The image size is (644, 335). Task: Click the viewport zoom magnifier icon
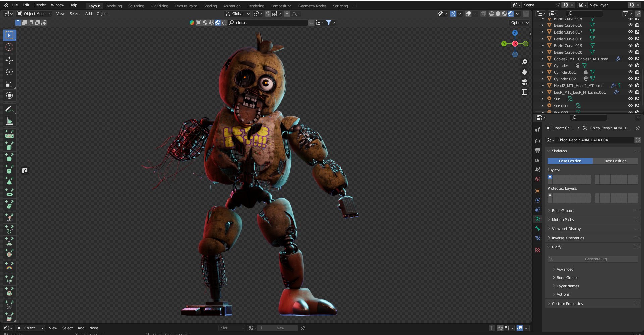coord(524,62)
